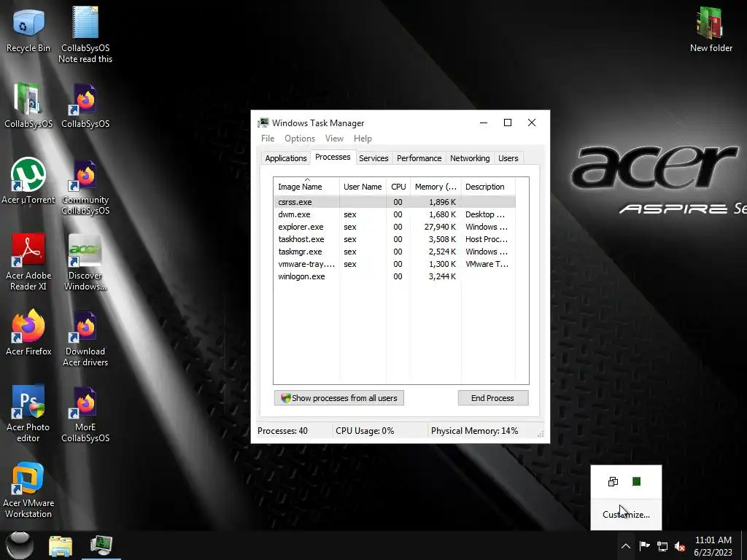Click Physical Memory: 14% status entry
This screenshot has width=747, height=560.
[x=474, y=431]
